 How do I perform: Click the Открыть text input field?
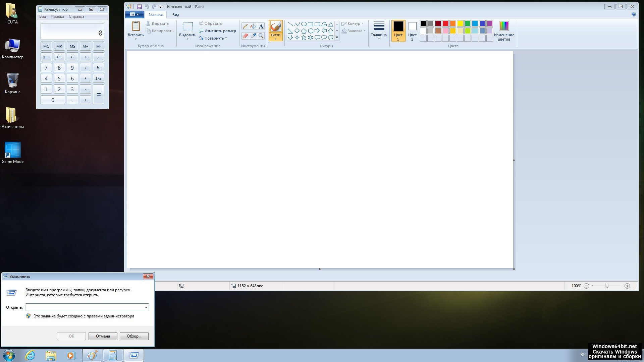[85, 307]
